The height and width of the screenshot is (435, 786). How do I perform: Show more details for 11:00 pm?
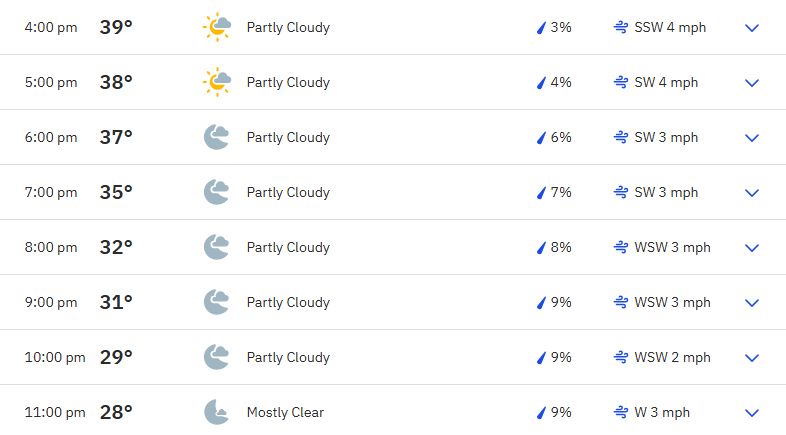pos(752,413)
